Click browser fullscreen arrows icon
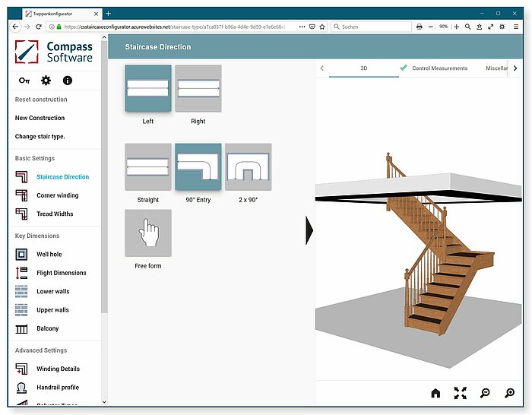Viewport: 532px width, 415px height. coord(491,27)
